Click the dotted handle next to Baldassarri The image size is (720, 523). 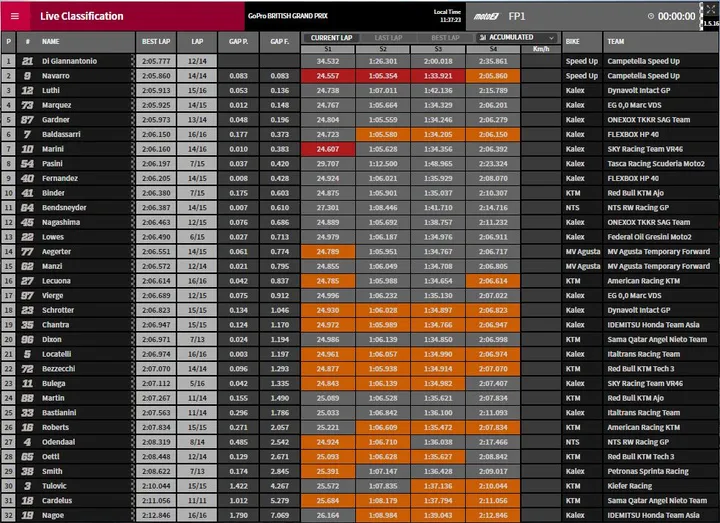coord(133,135)
